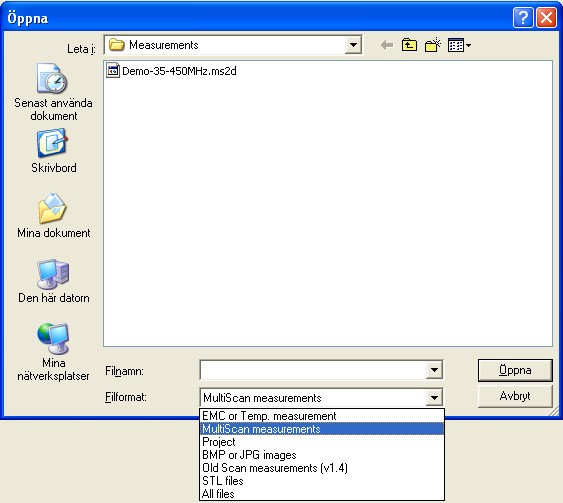The image size is (563, 503).
Task: Open the Mina dokument folder shortcut
Action: tap(53, 216)
